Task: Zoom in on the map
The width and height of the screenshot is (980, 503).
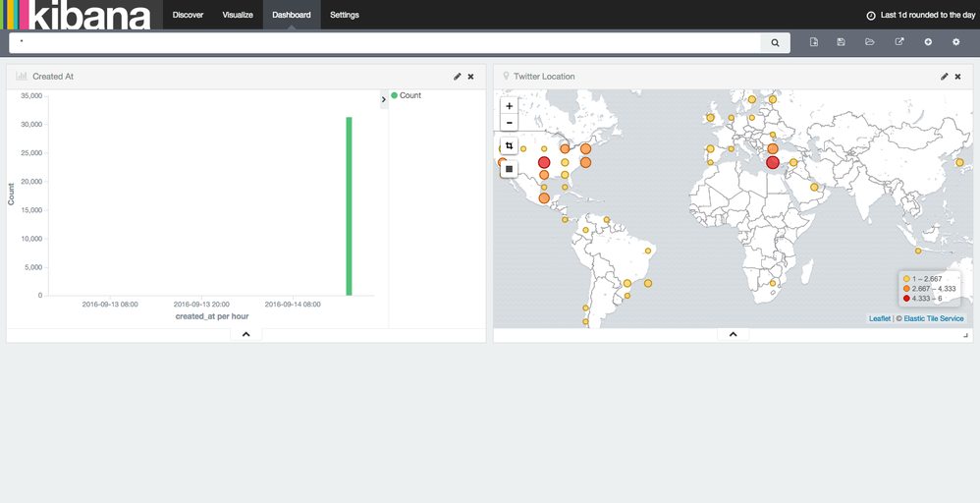Action: pyautogui.click(x=509, y=106)
